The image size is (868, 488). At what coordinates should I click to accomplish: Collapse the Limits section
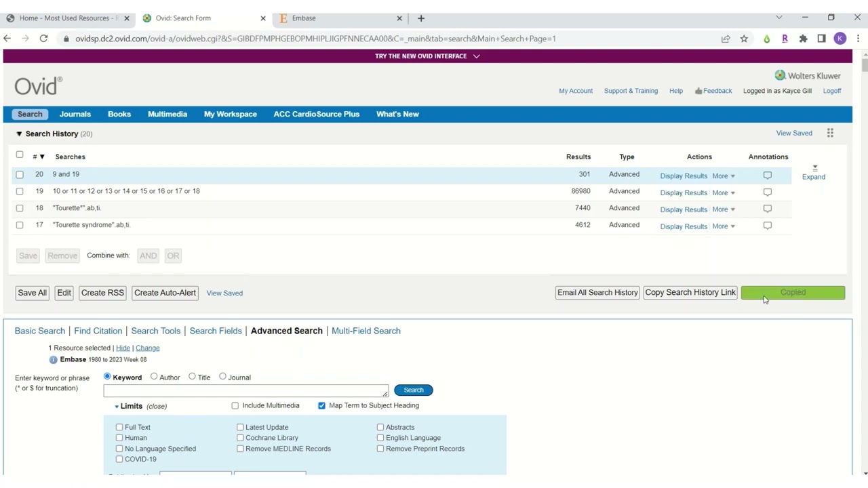click(140, 406)
